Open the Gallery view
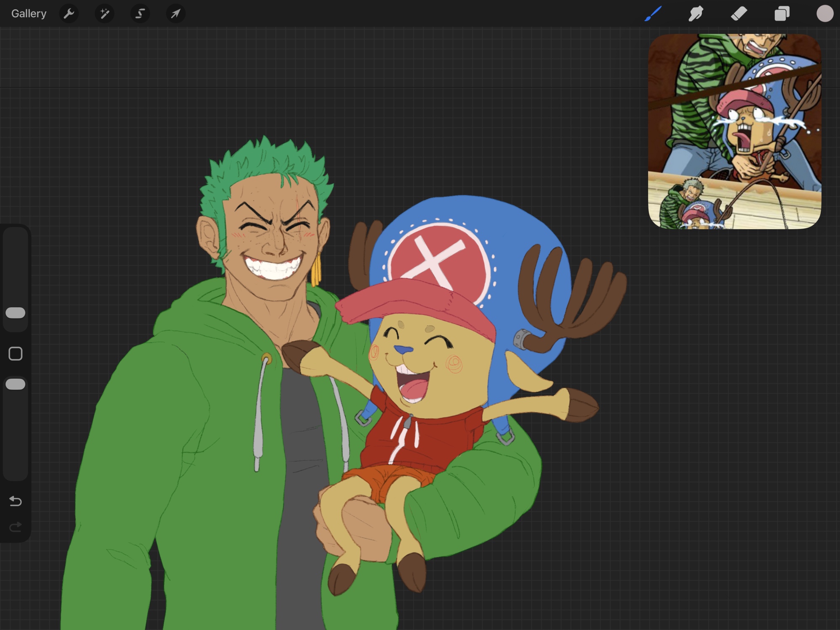 pyautogui.click(x=29, y=14)
